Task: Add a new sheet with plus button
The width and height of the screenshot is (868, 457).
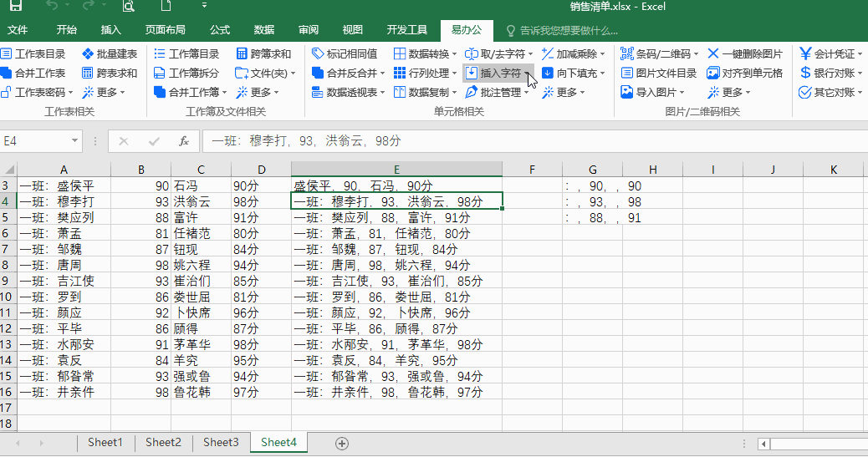Action: pyautogui.click(x=342, y=443)
